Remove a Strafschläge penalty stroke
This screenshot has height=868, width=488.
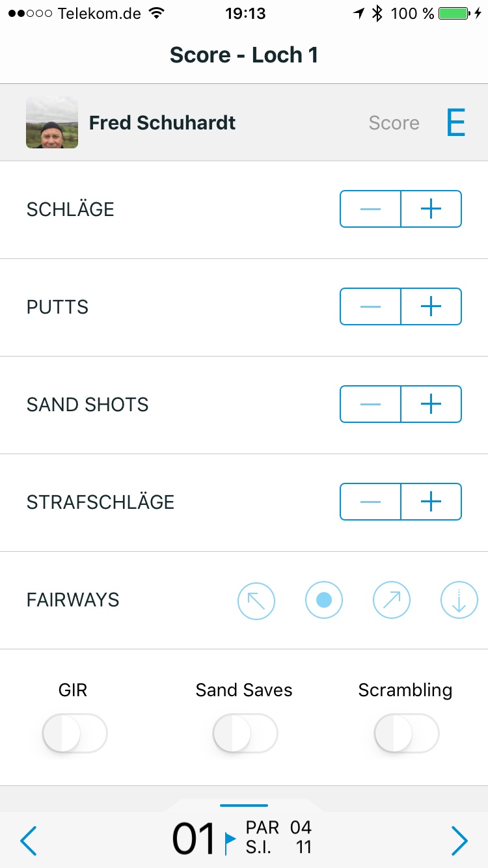click(x=370, y=502)
